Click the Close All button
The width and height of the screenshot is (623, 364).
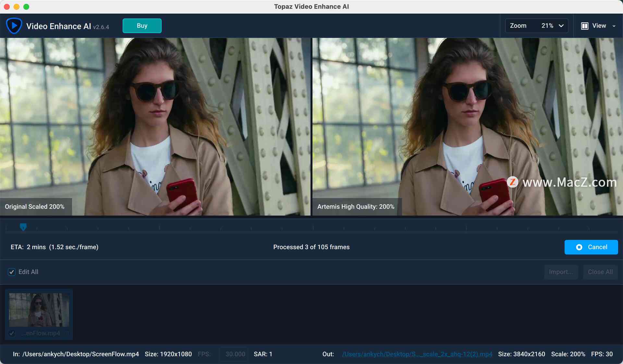tap(600, 272)
